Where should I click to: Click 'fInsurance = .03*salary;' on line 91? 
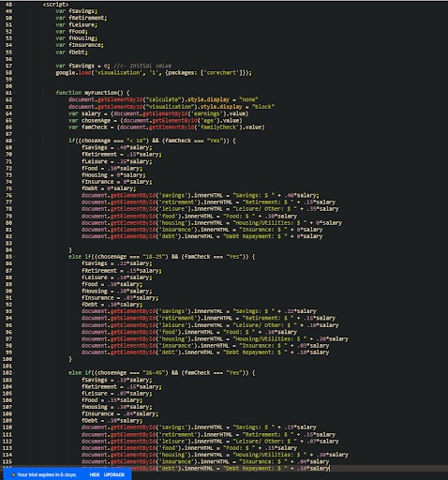click(120, 298)
